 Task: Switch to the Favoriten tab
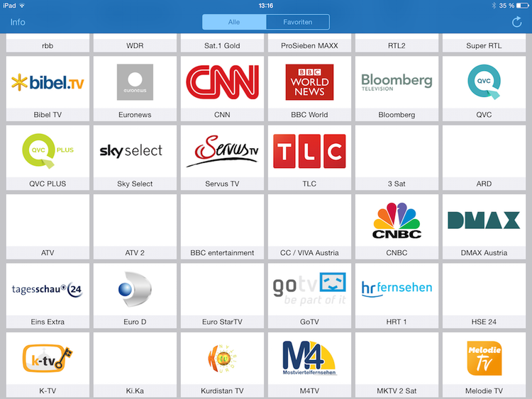(298, 22)
